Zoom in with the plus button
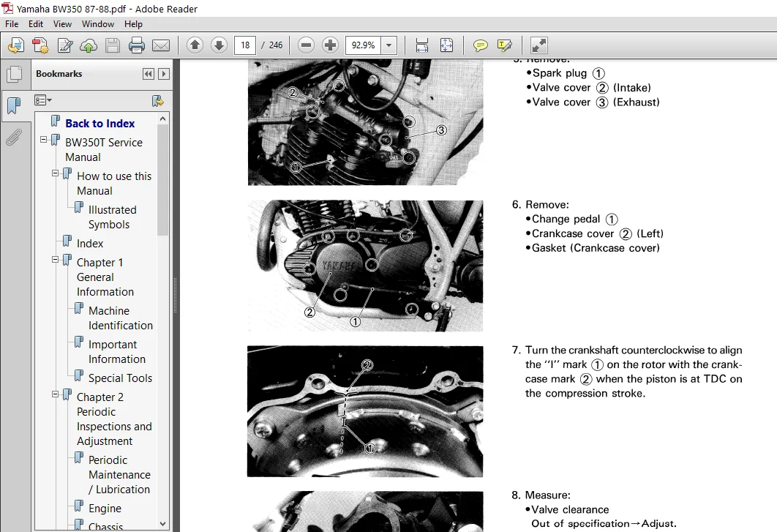The image size is (777, 532). click(x=330, y=45)
